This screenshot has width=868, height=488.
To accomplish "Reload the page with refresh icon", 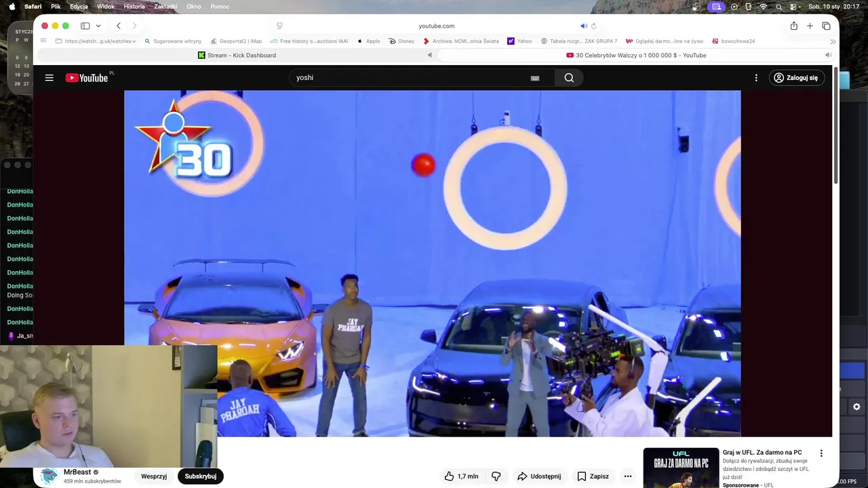I will [x=594, y=26].
